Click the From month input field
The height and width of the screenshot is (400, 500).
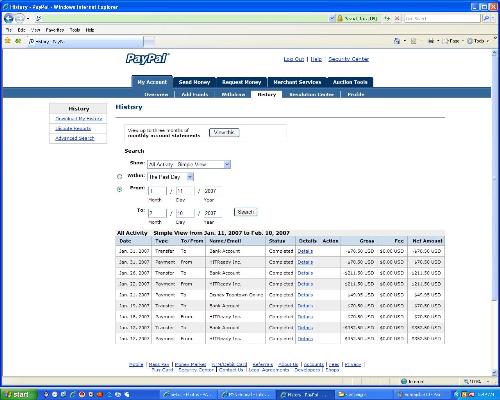point(157,191)
